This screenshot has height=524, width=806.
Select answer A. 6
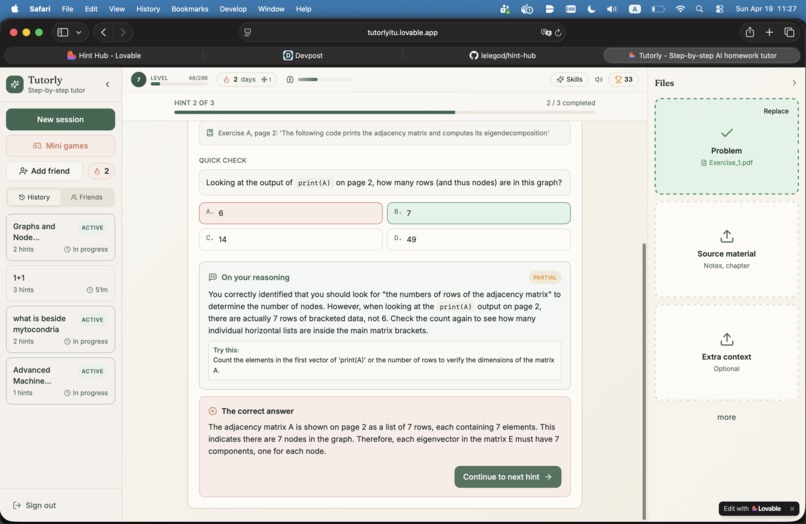pos(290,213)
